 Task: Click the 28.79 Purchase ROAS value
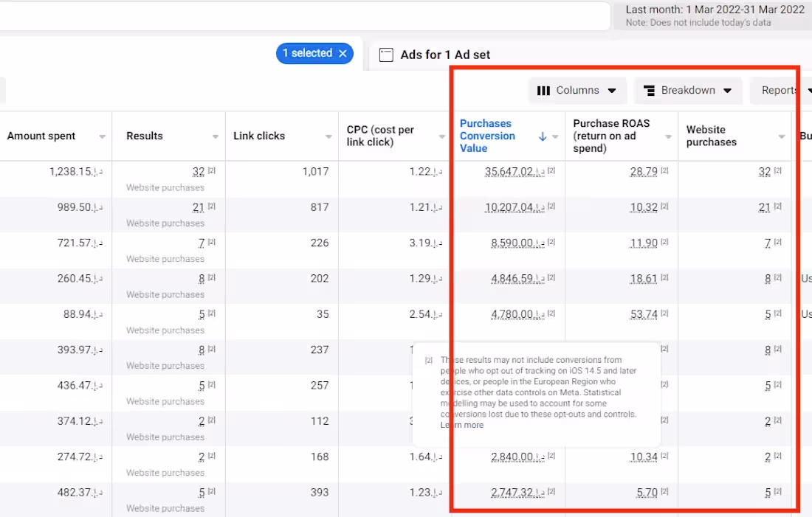[x=643, y=172]
